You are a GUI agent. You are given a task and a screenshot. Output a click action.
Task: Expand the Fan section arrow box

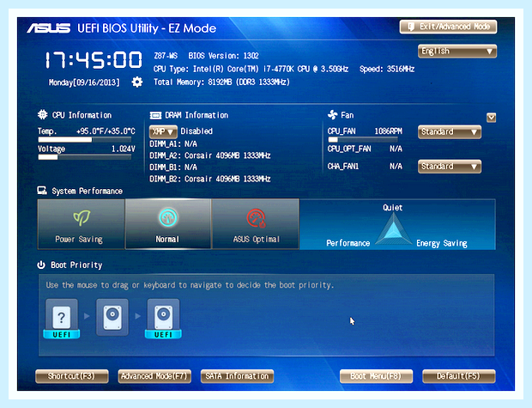pos(492,118)
